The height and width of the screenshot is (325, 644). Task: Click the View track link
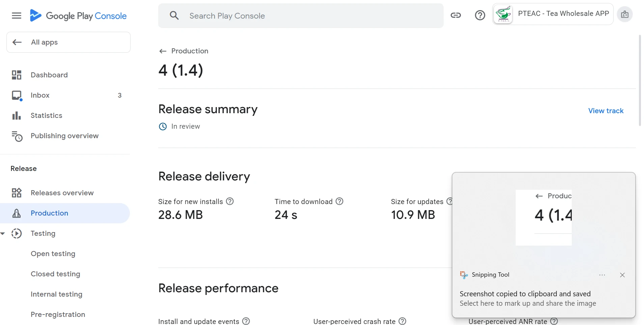(606, 111)
